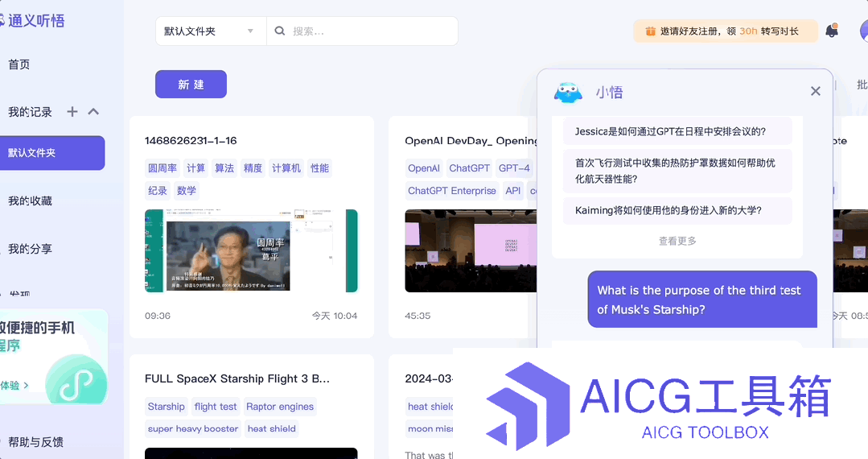Screen dimensions: 868x459
Task: Open 我的分享 in the sidebar
Action: pos(30,249)
